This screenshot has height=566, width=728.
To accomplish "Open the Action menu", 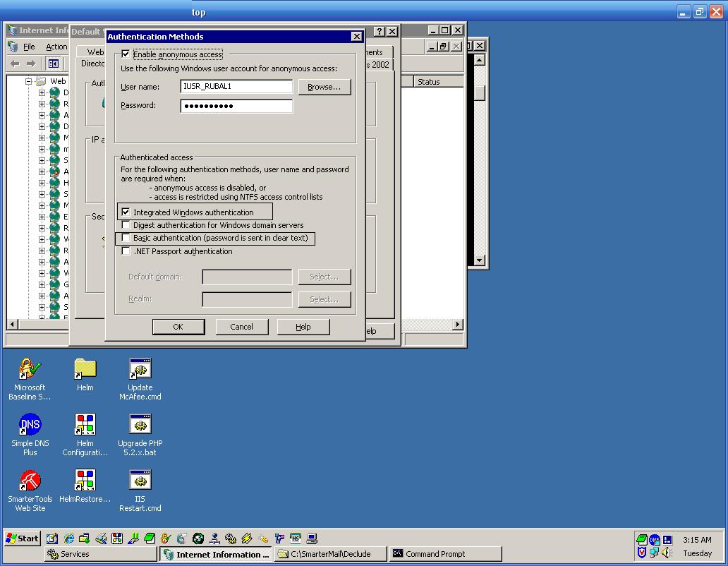I will point(56,46).
